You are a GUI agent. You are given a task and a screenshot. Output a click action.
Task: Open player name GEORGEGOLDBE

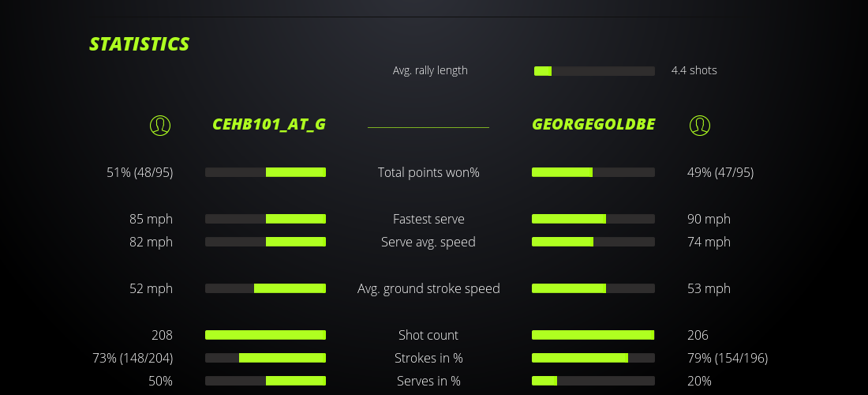(x=593, y=125)
